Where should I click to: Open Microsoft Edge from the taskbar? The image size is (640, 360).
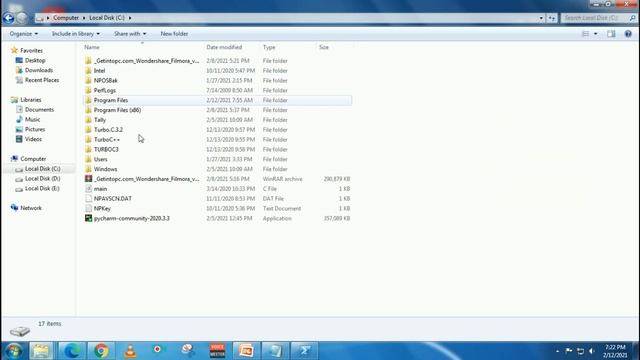(72, 351)
